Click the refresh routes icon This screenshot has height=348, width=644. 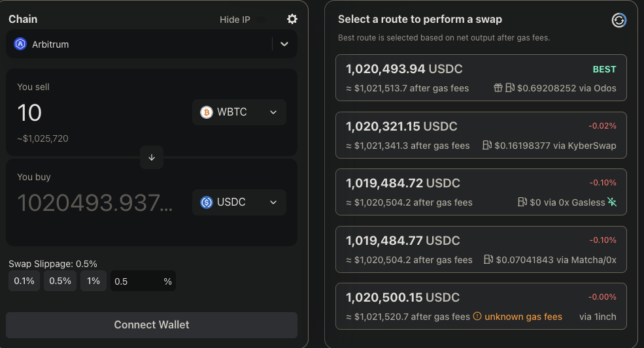[x=619, y=20]
